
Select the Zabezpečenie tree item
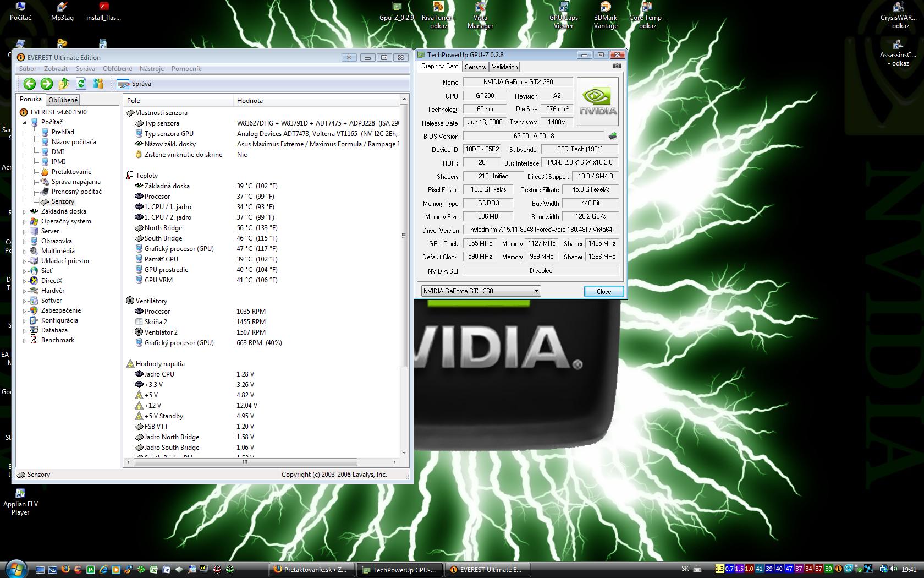click(61, 310)
